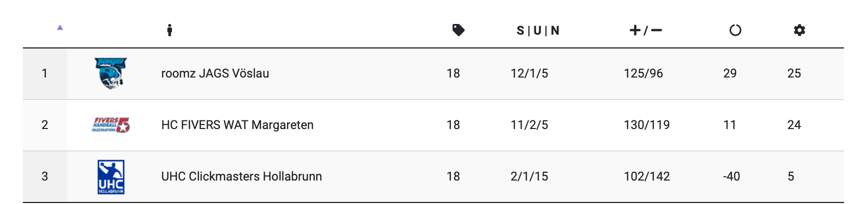Image resolution: width=868 pixels, height=204 pixels.
Task: Click the roomz JAGS Vöslau team logo
Action: click(x=110, y=73)
